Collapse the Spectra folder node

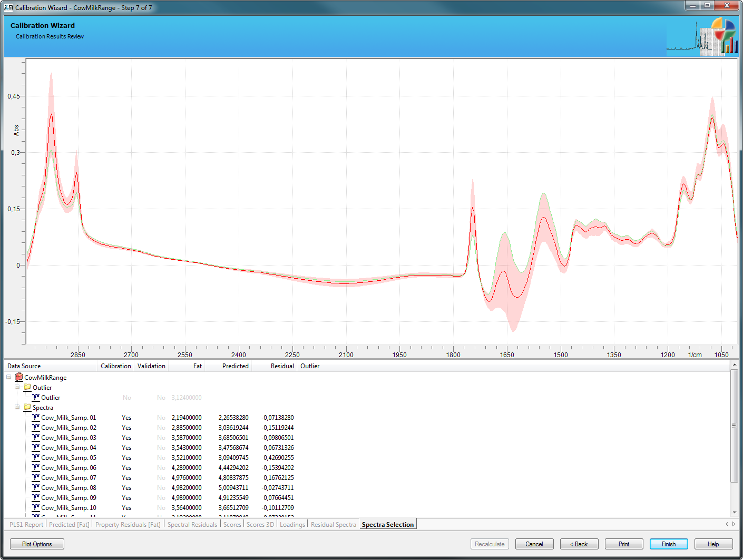17,407
